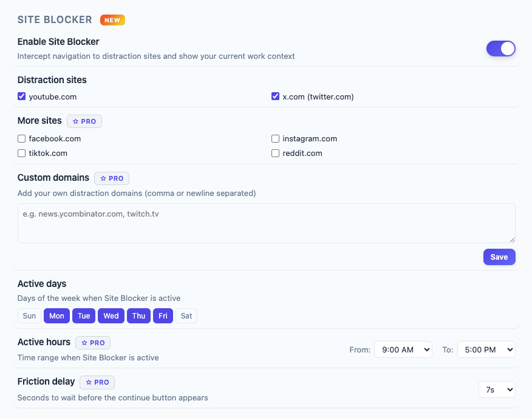This screenshot has height=418, width=532.
Task: Open the Friction delay dropdown showing 7s
Action: point(497,389)
